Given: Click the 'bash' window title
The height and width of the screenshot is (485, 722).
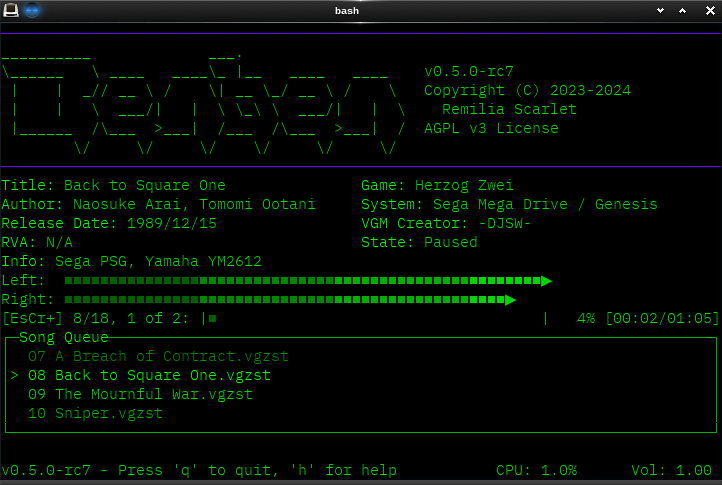Looking at the screenshot, I should pos(347,11).
